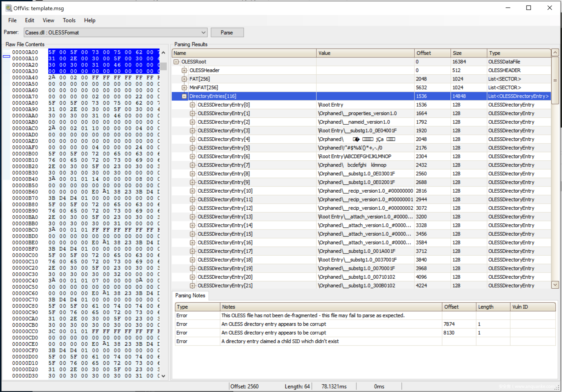Image resolution: width=562 pixels, height=392 pixels.
Task: Expand the OLESSHeader tree node
Action: (184, 70)
